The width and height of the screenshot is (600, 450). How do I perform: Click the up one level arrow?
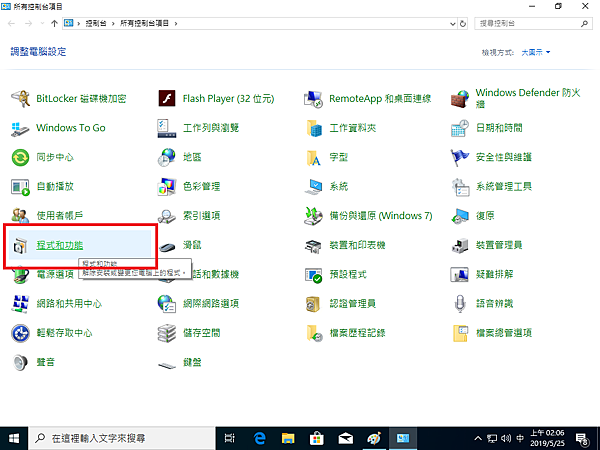coord(54,24)
